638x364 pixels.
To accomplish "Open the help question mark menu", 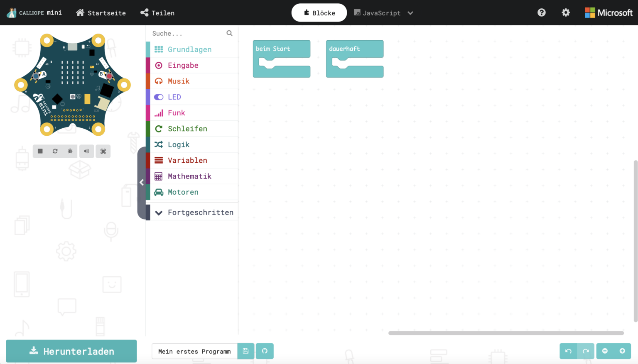I will tap(541, 13).
